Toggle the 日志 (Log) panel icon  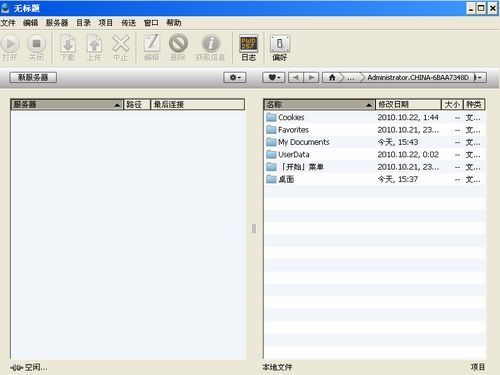[249, 44]
